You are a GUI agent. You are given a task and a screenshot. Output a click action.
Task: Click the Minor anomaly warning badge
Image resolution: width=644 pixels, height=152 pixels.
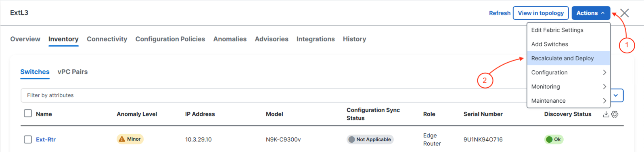(130, 139)
